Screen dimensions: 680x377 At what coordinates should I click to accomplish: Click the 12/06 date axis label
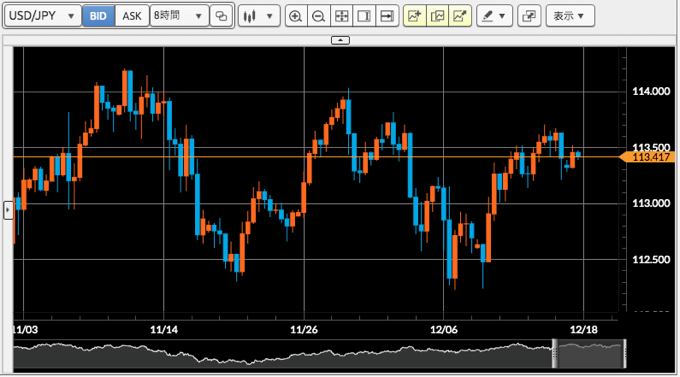click(444, 330)
